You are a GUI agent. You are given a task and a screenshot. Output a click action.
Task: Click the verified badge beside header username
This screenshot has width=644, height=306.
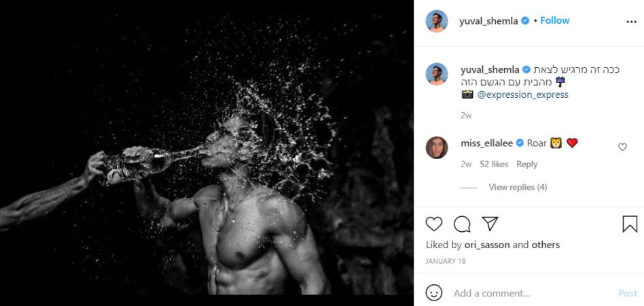coord(525,20)
